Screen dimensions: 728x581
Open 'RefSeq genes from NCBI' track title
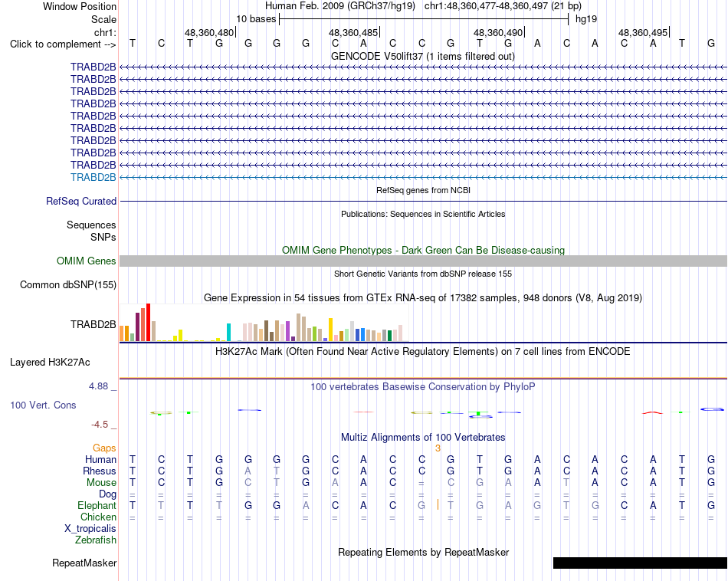point(423,190)
